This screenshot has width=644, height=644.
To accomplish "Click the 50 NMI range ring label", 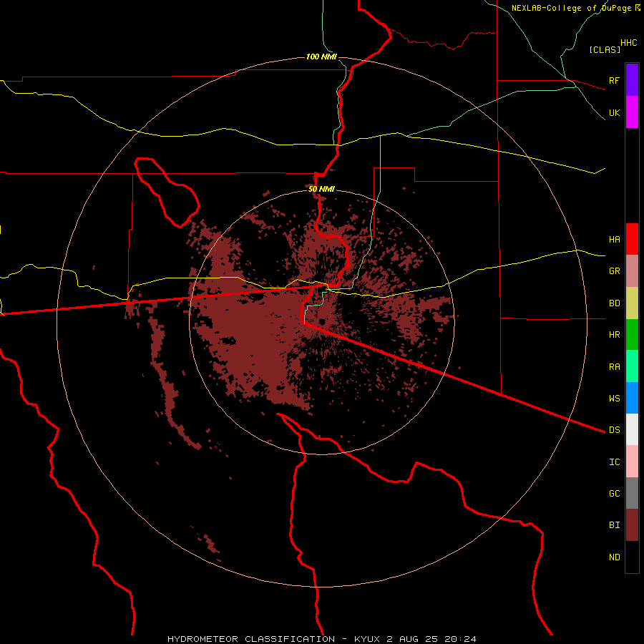I will point(321,189).
